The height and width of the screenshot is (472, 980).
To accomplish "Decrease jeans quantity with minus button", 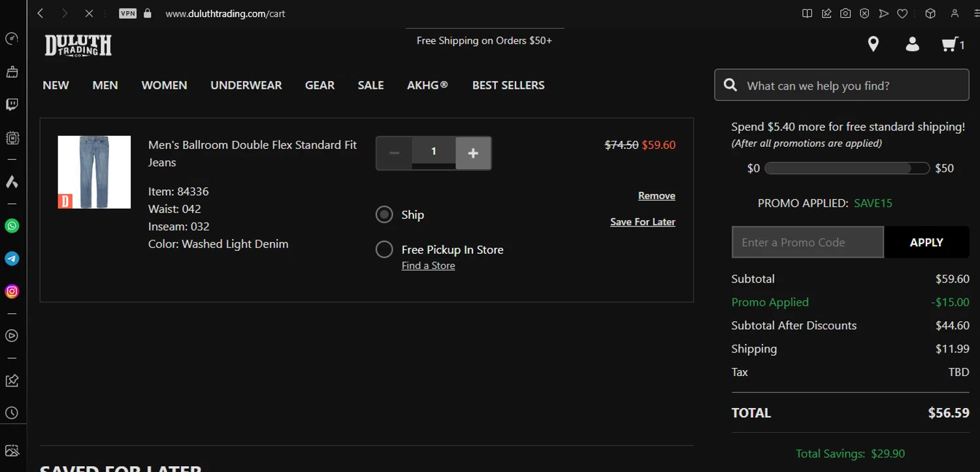I will click(x=394, y=153).
